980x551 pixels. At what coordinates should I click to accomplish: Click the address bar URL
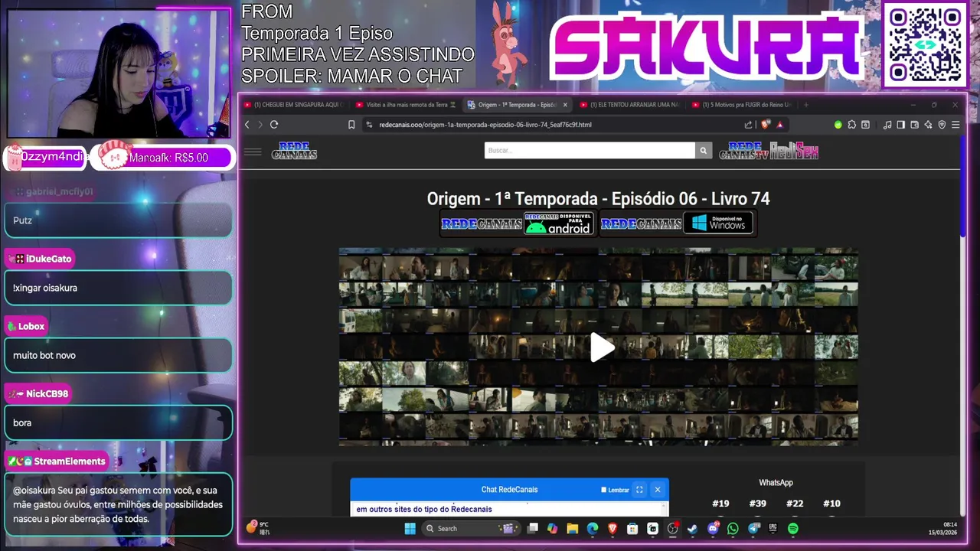pyautogui.click(x=485, y=125)
